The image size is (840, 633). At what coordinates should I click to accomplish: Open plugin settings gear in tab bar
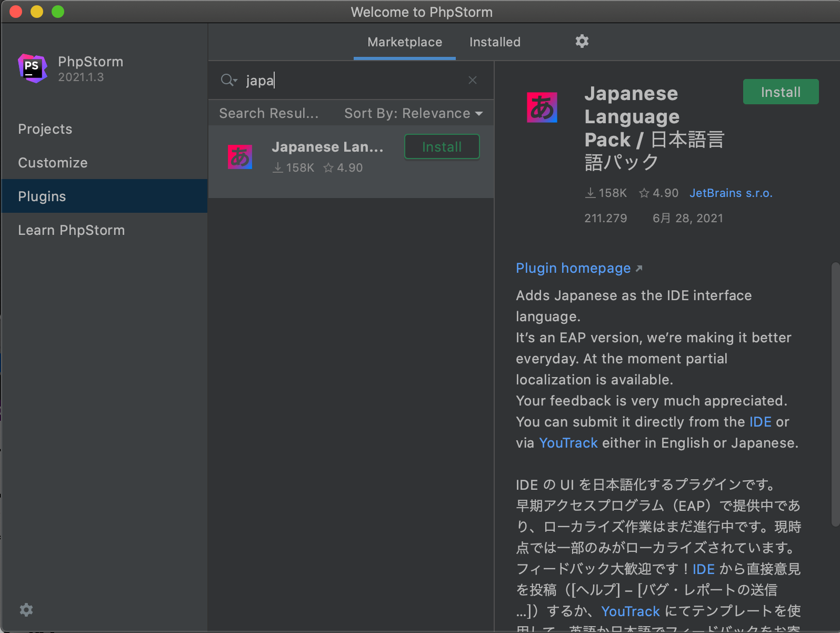tap(582, 42)
